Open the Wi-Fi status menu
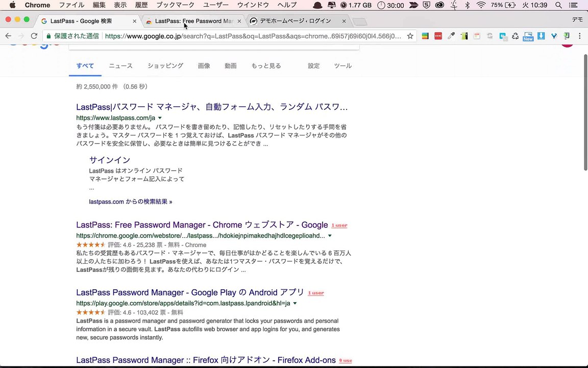This screenshot has width=588, height=368. [x=481, y=5]
